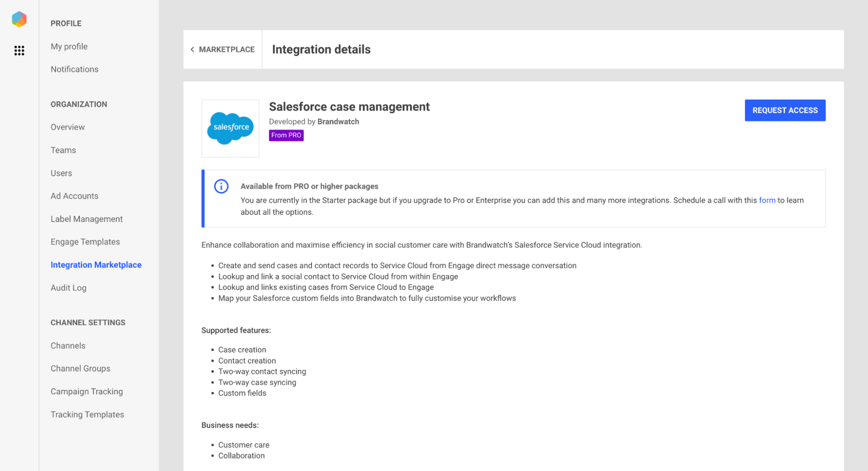Open Engage Templates
Screen dimensions: 868x471
85,242
